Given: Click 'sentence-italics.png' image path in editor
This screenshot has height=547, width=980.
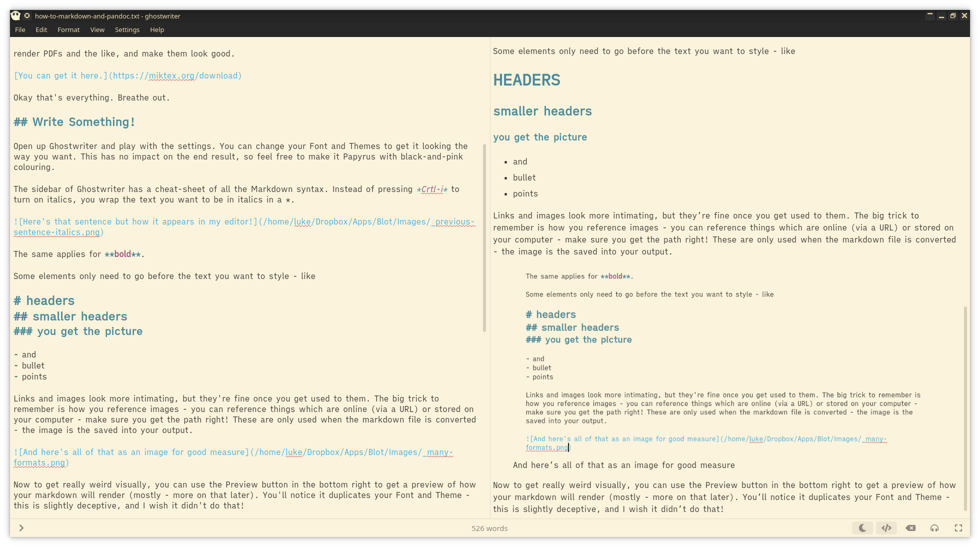Looking at the screenshot, I should [56, 232].
